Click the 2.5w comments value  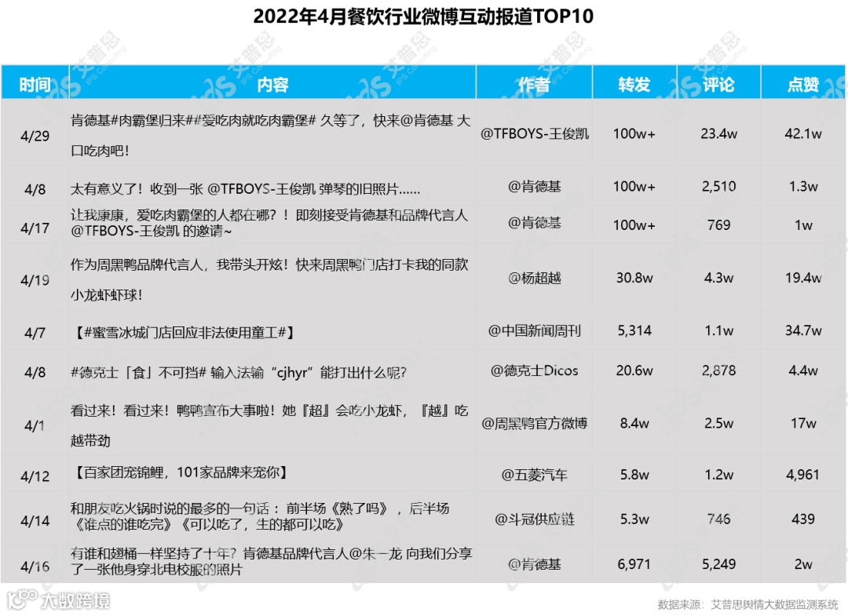pyautogui.click(x=718, y=423)
